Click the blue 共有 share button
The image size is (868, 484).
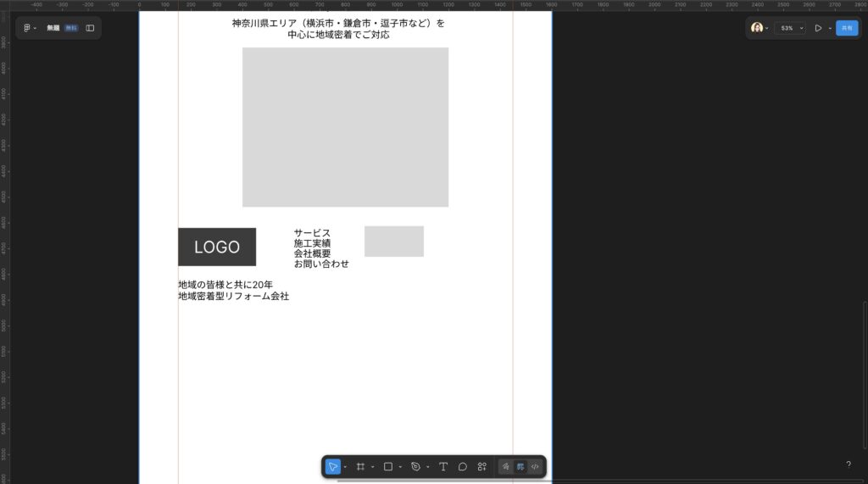tap(847, 28)
